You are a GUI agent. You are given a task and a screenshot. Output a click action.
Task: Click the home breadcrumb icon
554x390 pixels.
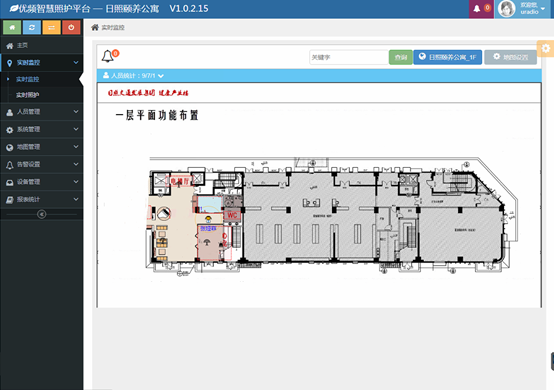(x=95, y=27)
